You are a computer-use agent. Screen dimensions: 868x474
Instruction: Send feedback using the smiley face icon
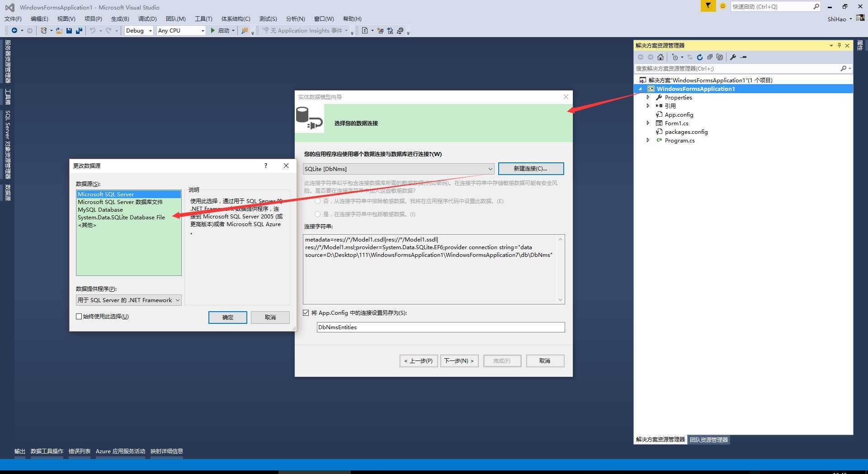(722, 6)
